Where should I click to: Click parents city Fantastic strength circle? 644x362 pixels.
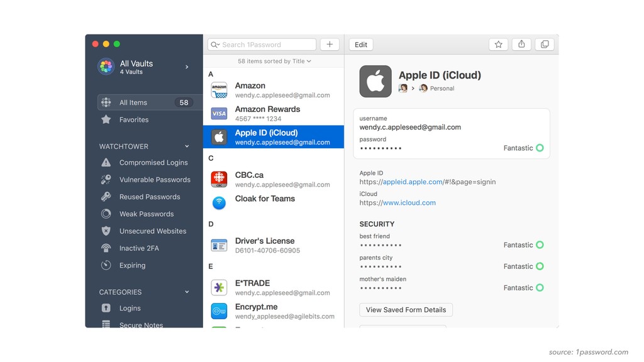coord(540,266)
